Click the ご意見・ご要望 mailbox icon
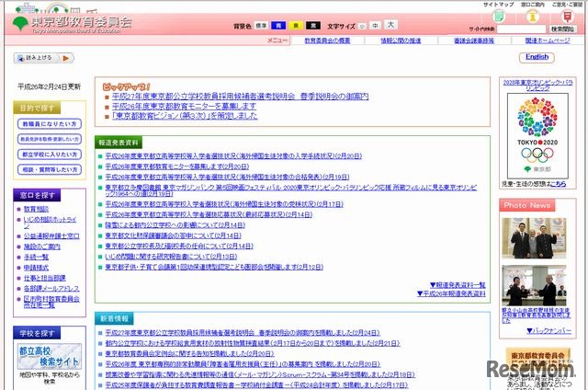 tap(567, 17)
